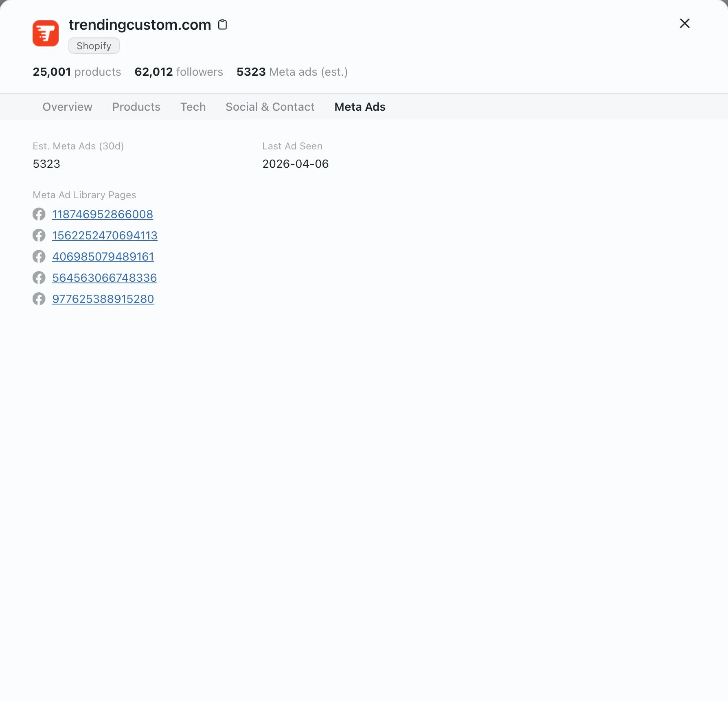Click Facebook icon beside page 406985079489161
Viewport: 728px width, 701px height.
[39, 256]
